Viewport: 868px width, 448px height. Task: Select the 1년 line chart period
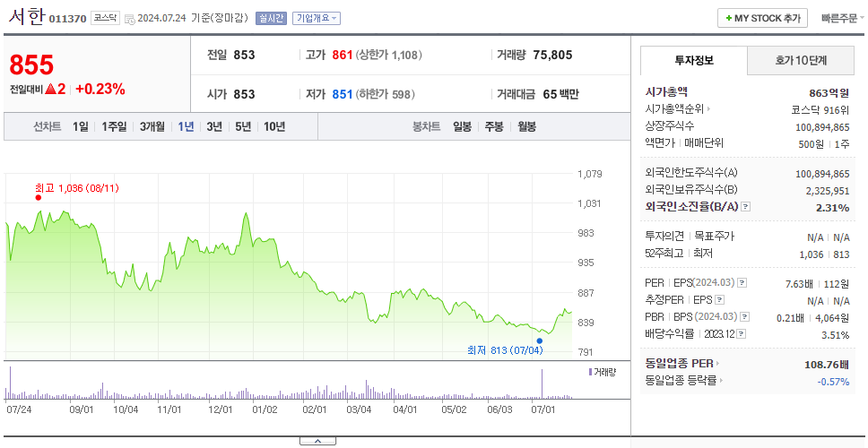(x=186, y=126)
